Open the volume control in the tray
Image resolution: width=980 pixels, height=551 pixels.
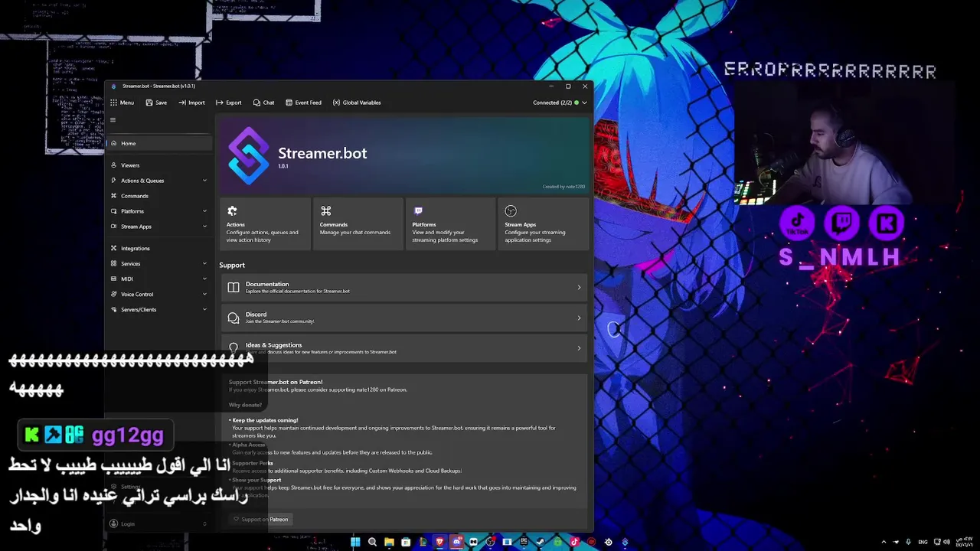tap(947, 542)
